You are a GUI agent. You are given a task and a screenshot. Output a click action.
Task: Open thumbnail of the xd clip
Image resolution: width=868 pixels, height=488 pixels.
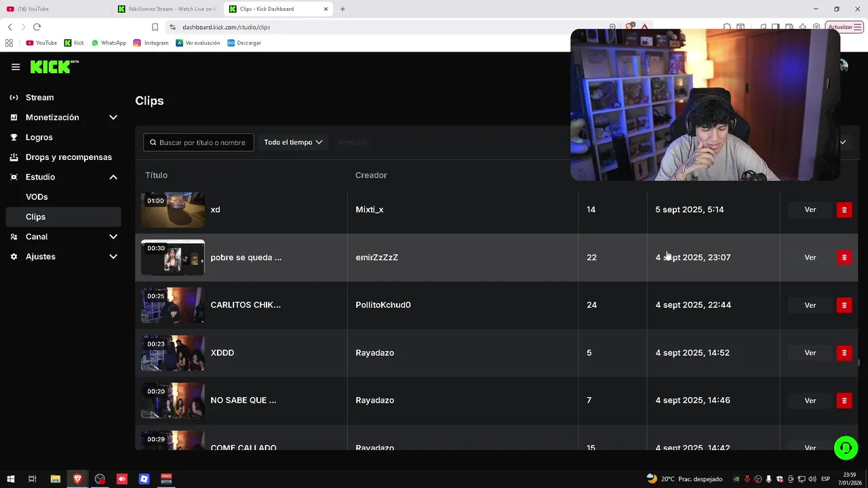coord(173,209)
